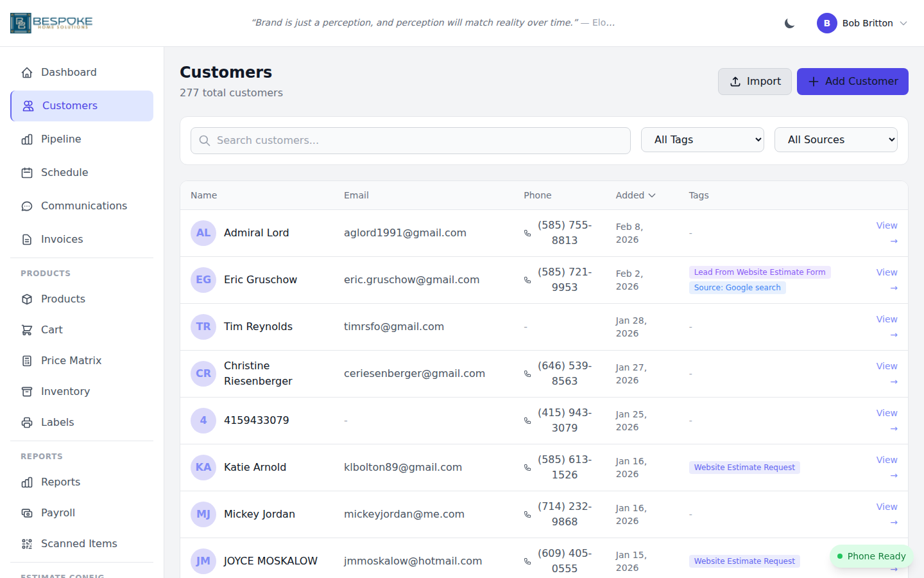924x578 pixels.
Task: Go to Invoices in the sidebar
Action: (x=62, y=240)
